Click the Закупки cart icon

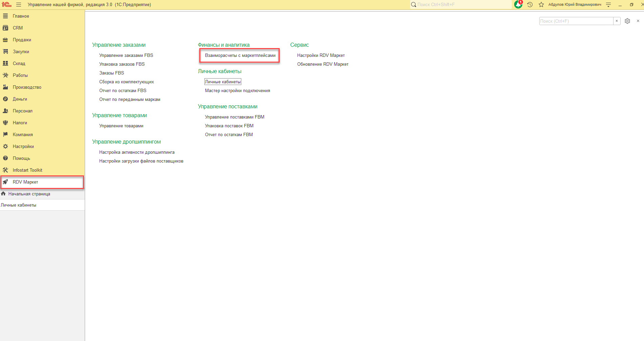[x=5, y=51]
